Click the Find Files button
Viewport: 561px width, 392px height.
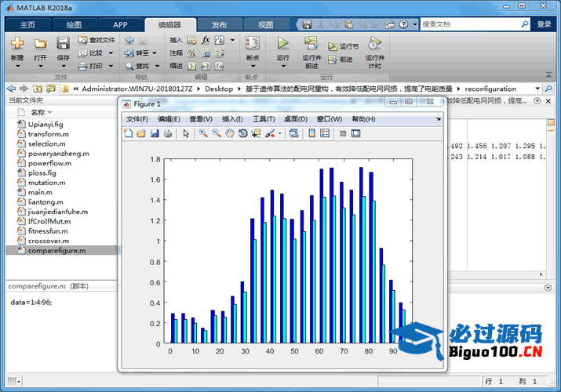click(x=97, y=40)
